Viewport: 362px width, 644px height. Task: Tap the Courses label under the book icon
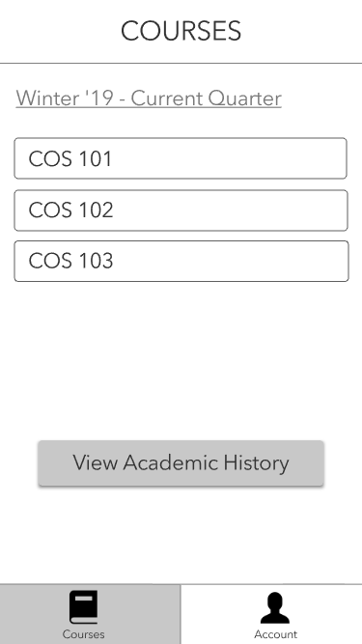pos(83,634)
